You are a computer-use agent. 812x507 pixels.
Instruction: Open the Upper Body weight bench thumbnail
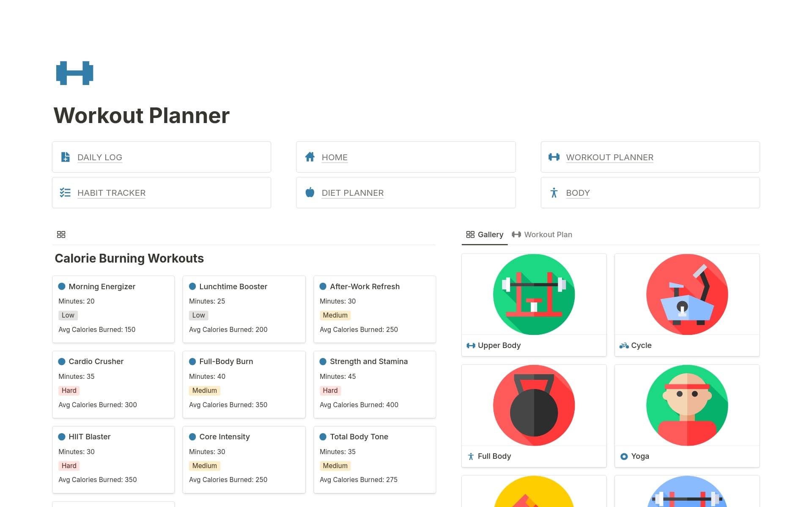coord(534,294)
